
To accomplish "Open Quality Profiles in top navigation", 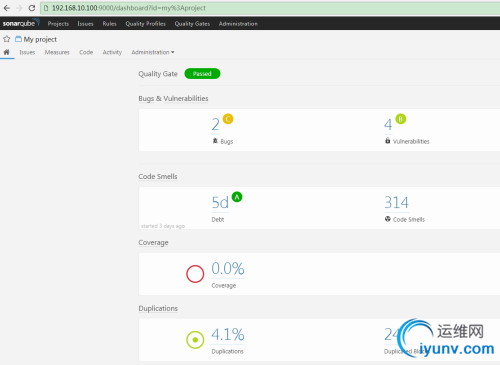I will point(145,24).
